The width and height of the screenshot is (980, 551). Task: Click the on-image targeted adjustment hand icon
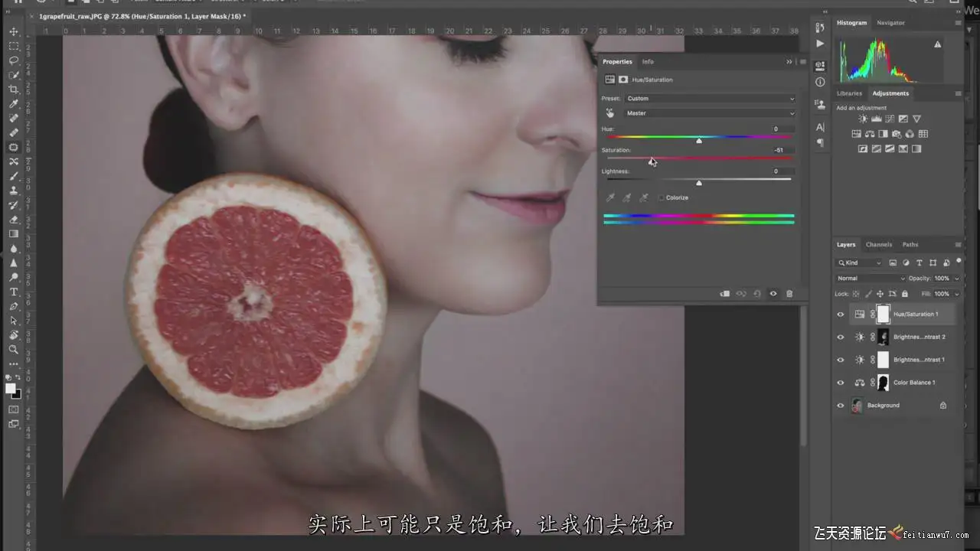610,113
